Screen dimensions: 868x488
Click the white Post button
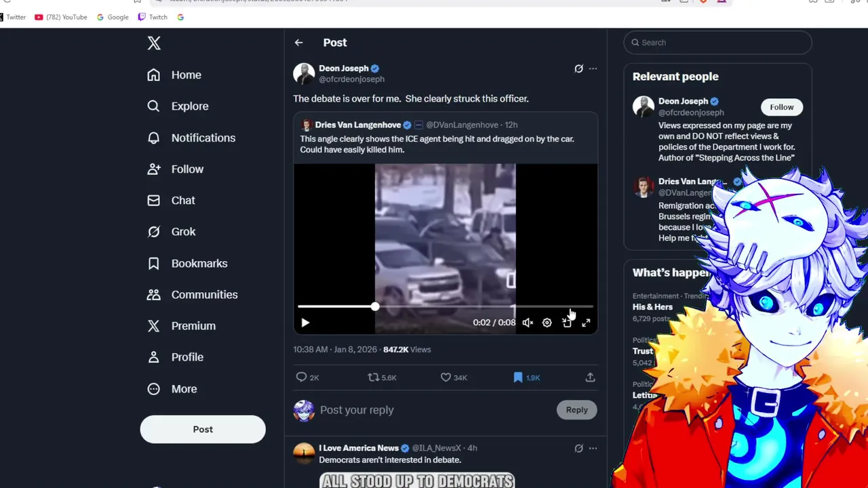click(203, 429)
